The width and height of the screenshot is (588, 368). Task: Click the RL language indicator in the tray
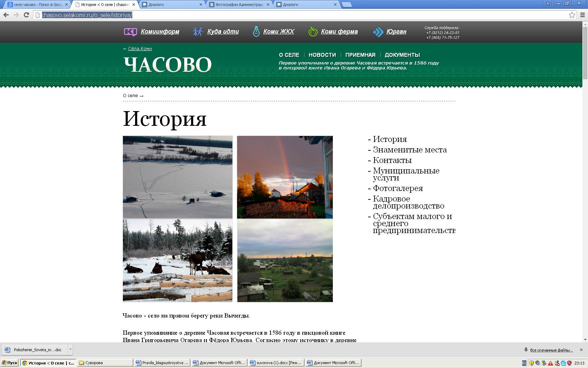pos(524,363)
